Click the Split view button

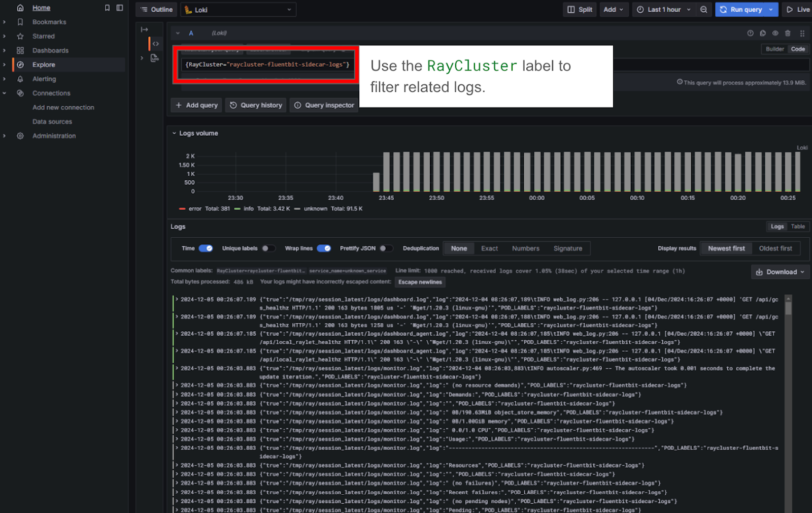(580, 10)
